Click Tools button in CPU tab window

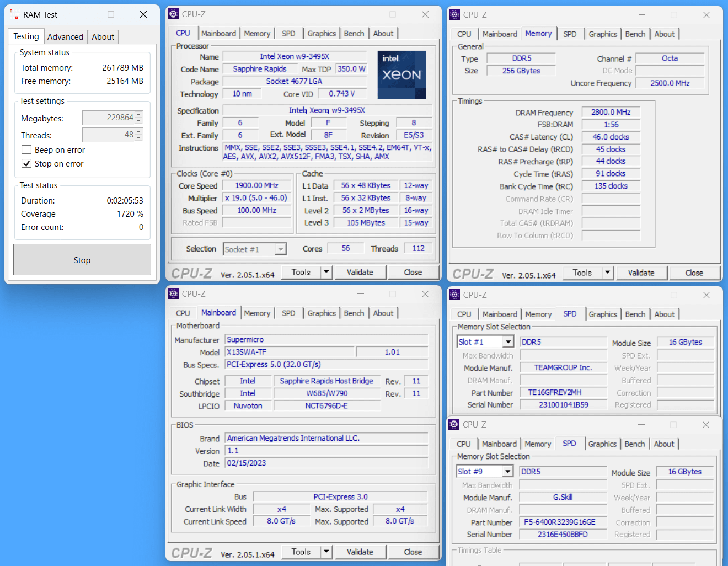pos(301,272)
